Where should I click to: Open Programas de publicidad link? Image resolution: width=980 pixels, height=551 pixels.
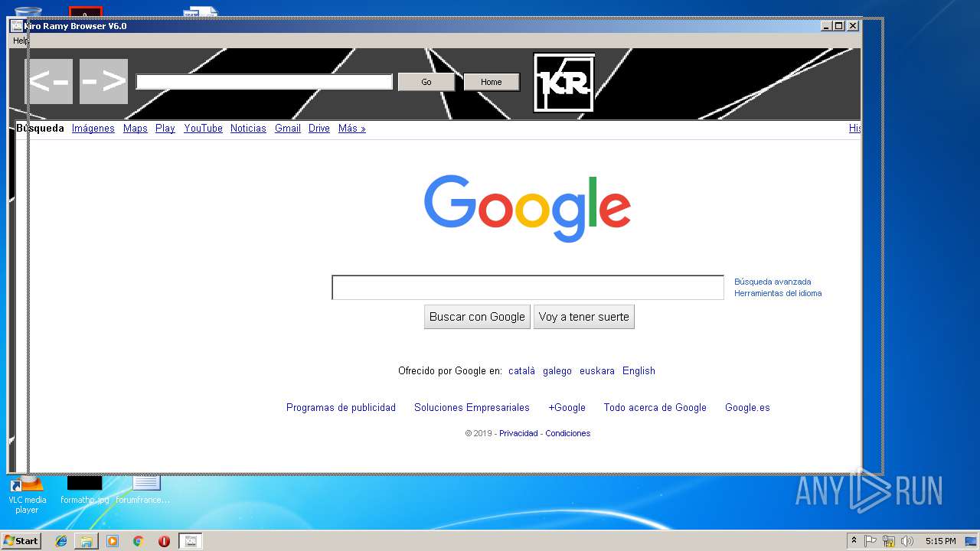click(x=341, y=408)
